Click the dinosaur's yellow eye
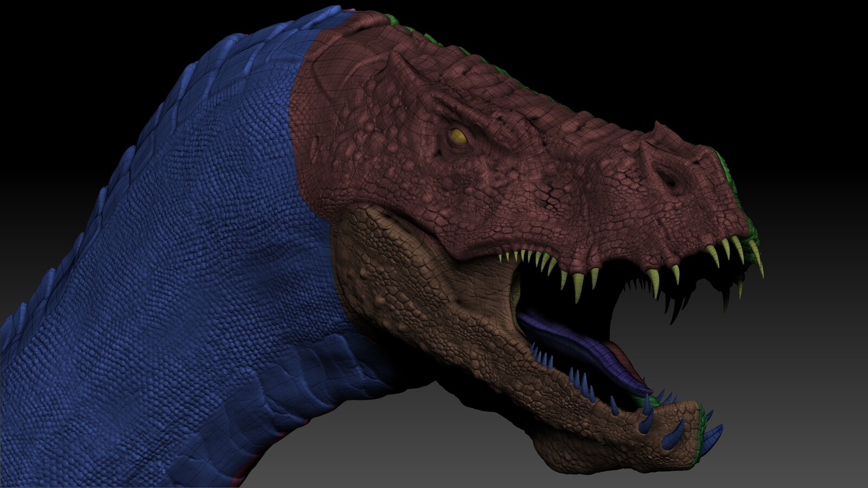The width and height of the screenshot is (868, 488). [458, 137]
